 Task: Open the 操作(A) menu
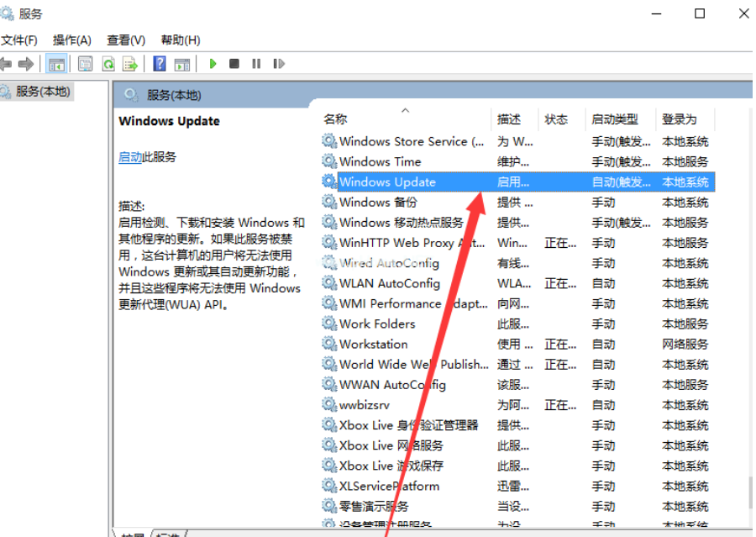(x=72, y=39)
